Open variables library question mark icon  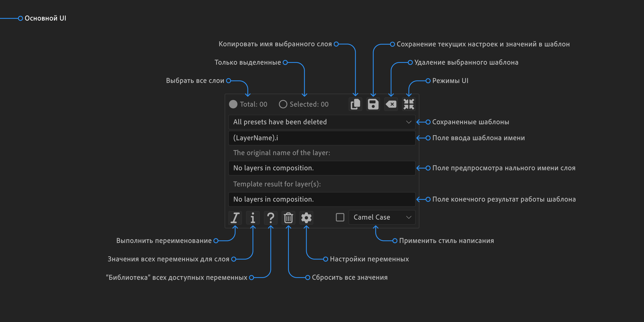click(x=270, y=218)
